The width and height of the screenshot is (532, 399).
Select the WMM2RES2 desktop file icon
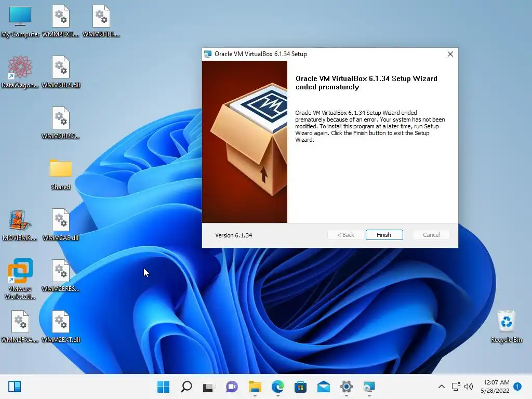tap(61, 123)
